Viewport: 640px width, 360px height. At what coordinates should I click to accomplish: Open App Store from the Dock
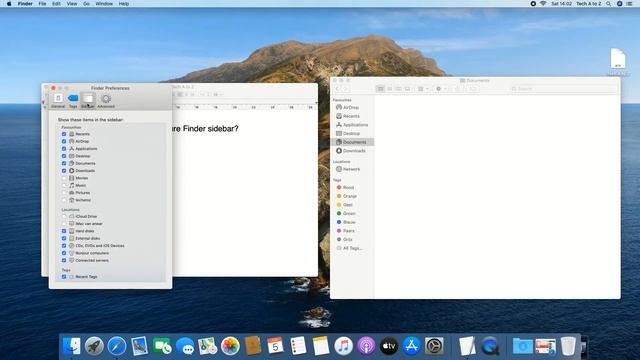(x=411, y=346)
